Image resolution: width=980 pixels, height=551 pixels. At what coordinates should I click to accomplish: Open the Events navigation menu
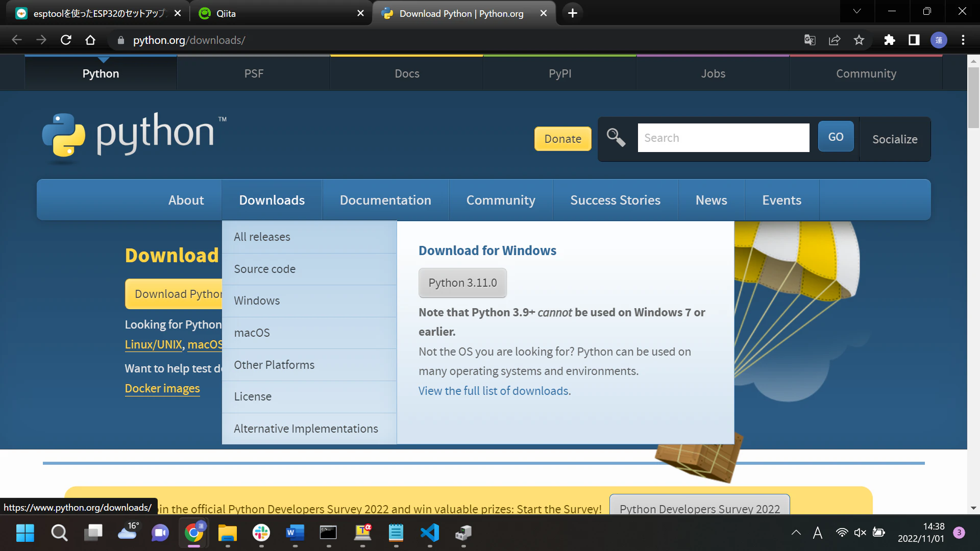pos(781,200)
